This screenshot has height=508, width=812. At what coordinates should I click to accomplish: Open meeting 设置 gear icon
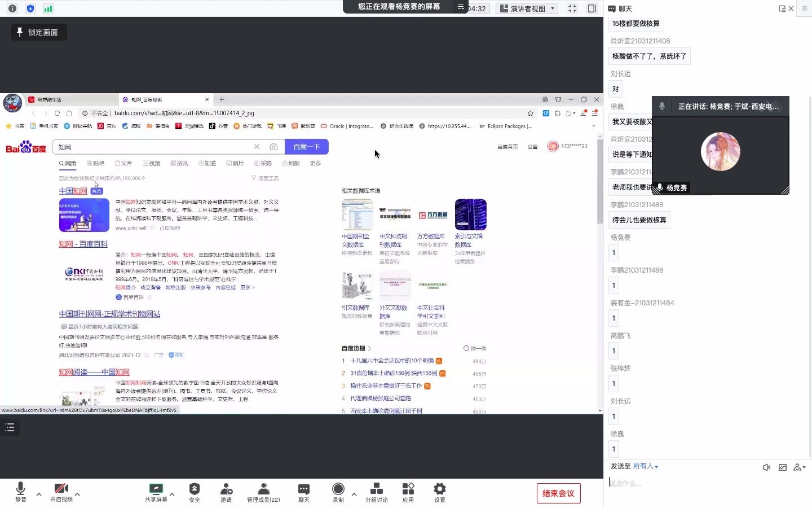point(440,492)
